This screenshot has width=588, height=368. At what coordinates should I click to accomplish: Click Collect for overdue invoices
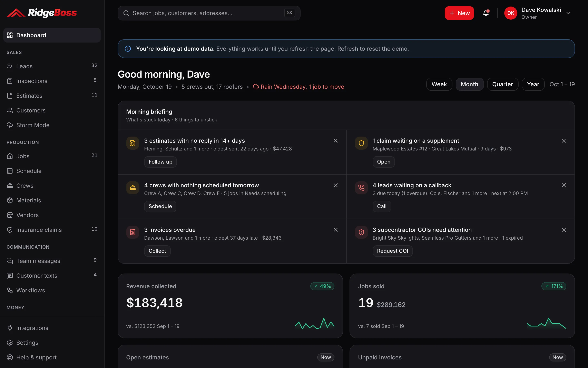pyautogui.click(x=157, y=251)
